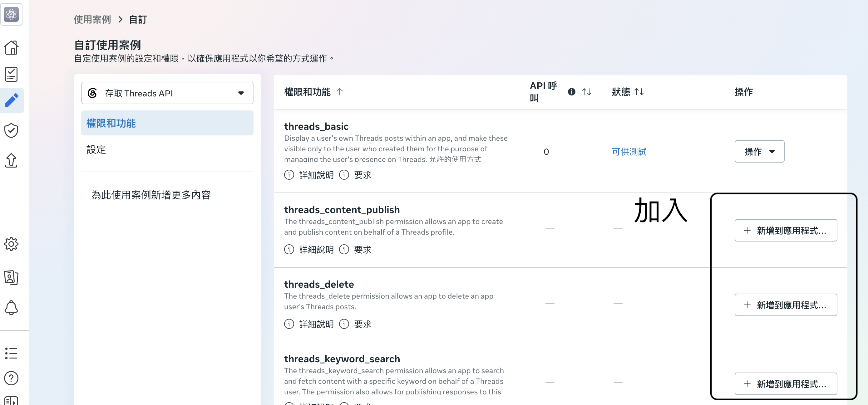Open the 存取 Threads API use case dropdown
868x405 pixels.
click(x=167, y=93)
